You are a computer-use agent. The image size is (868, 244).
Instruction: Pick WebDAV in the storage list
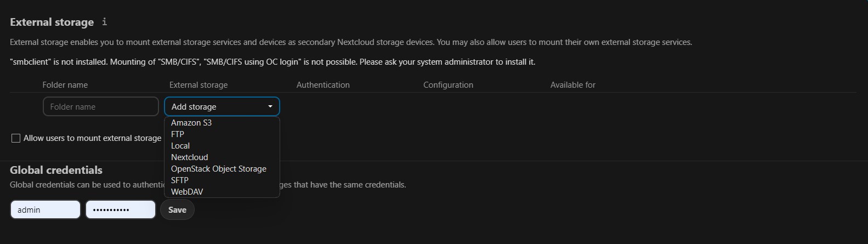(187, 192)
